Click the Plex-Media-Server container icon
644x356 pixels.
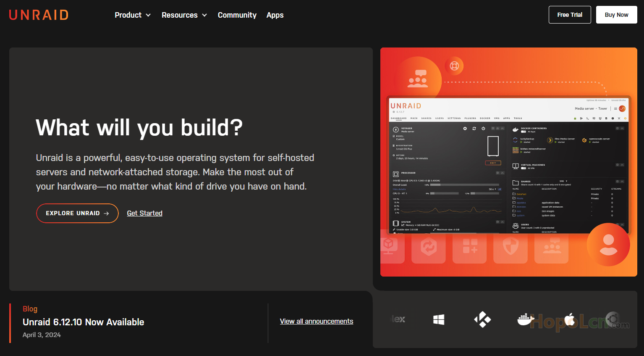(550, 140)
